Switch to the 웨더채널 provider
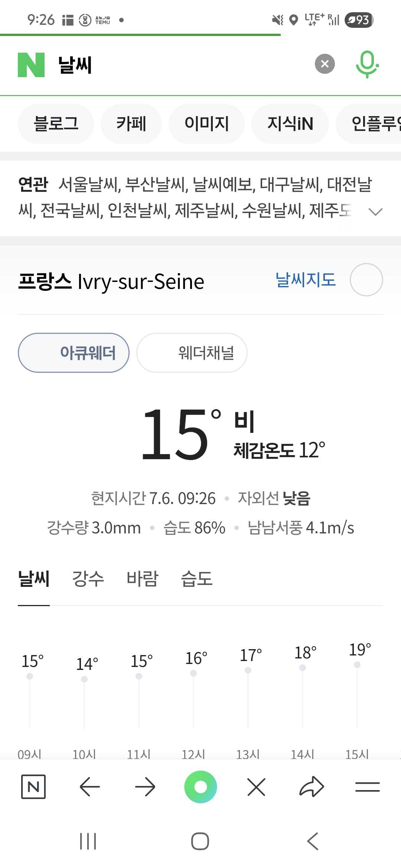 coord(192,353)
